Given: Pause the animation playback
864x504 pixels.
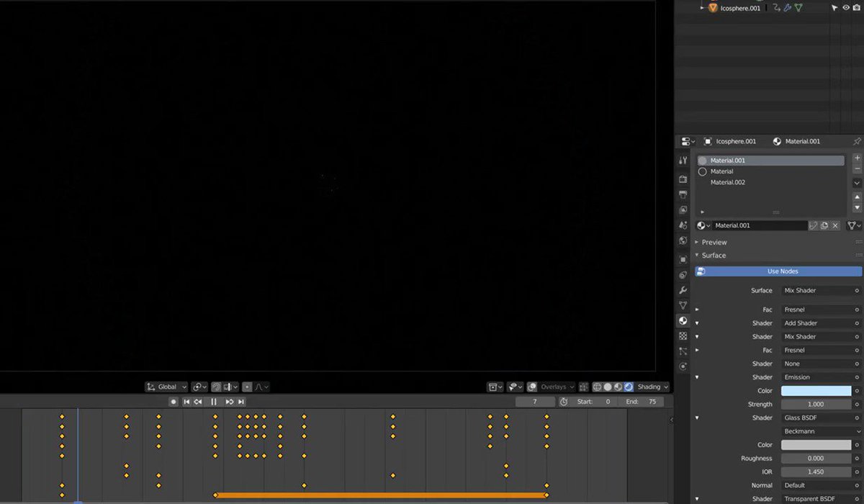Looking at the screenshot, I should (214, 402).
